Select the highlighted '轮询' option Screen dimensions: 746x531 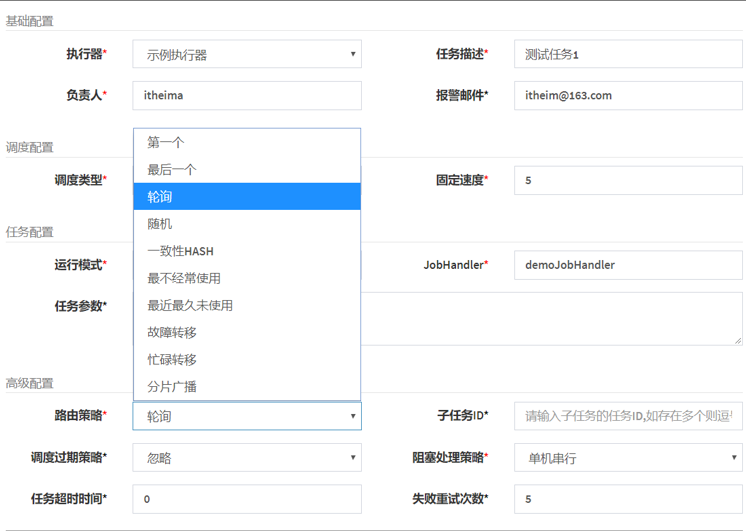(246, 196)
